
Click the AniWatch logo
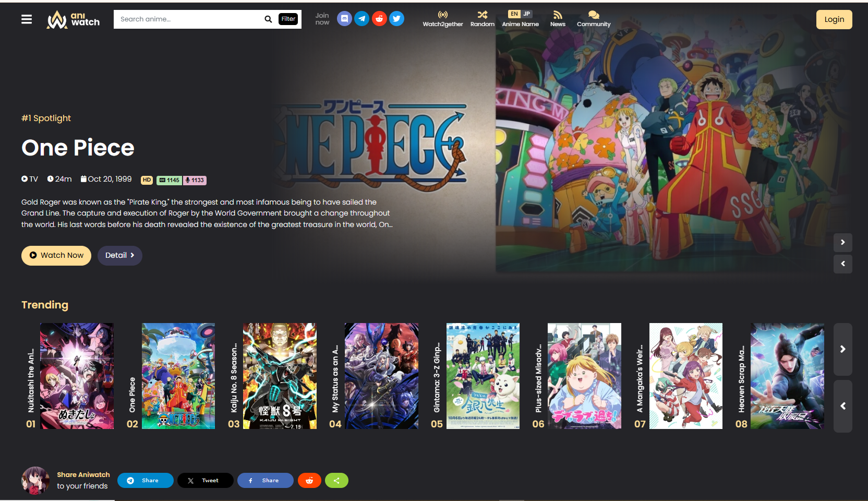73,19
